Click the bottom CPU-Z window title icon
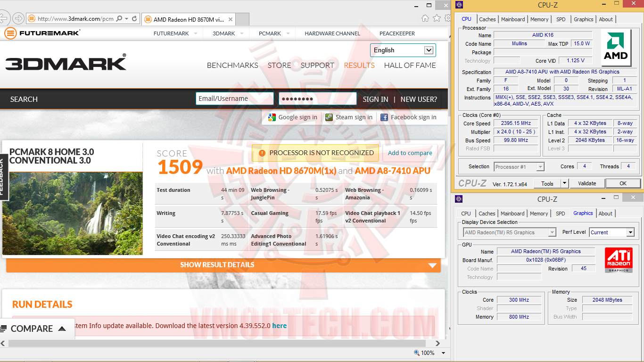The height and width of the screenshot is (362, 644). click(x=459, y=199)
